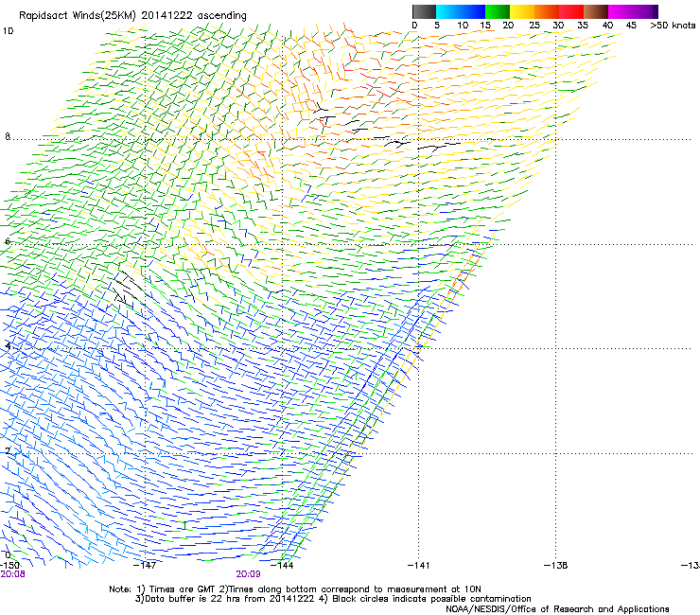This screenshot has width=700, height=615.
Task: Click the green 15-20 knots legend swatch
Action: pos(498,11)
